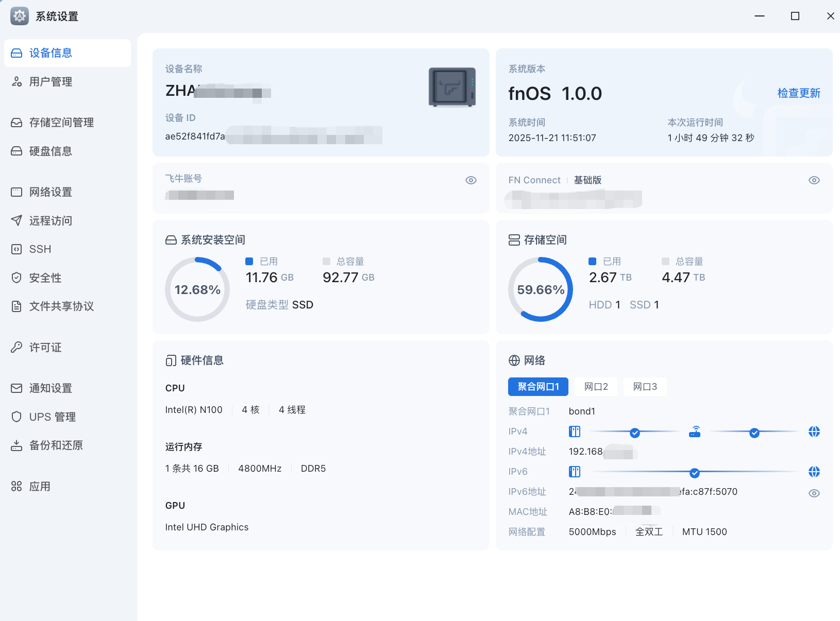Click the system settings gear icon in title bar
This screenshot has height=621, width=840.
[x=20, y=16]
